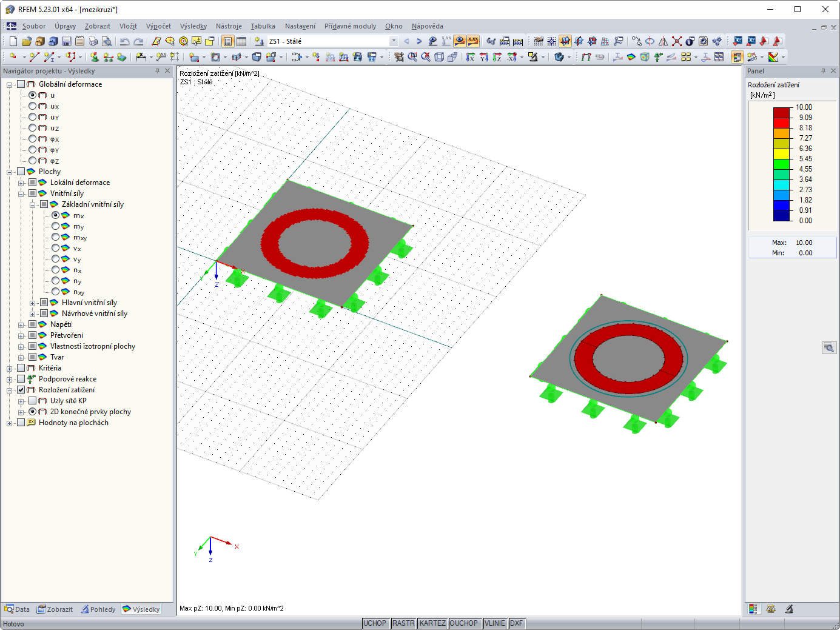Pin the Panel with the pushpin
840x630 pixels.
point(823,71)
